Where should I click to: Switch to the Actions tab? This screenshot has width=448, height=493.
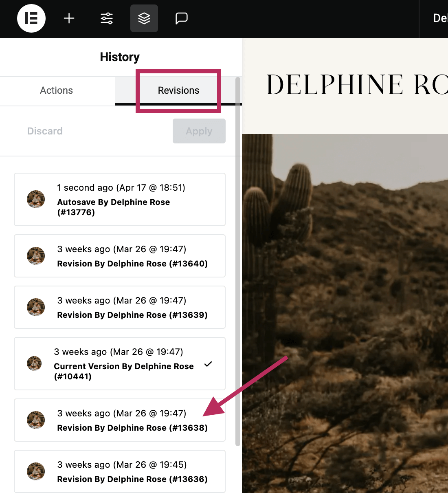(x=57, y=90)
